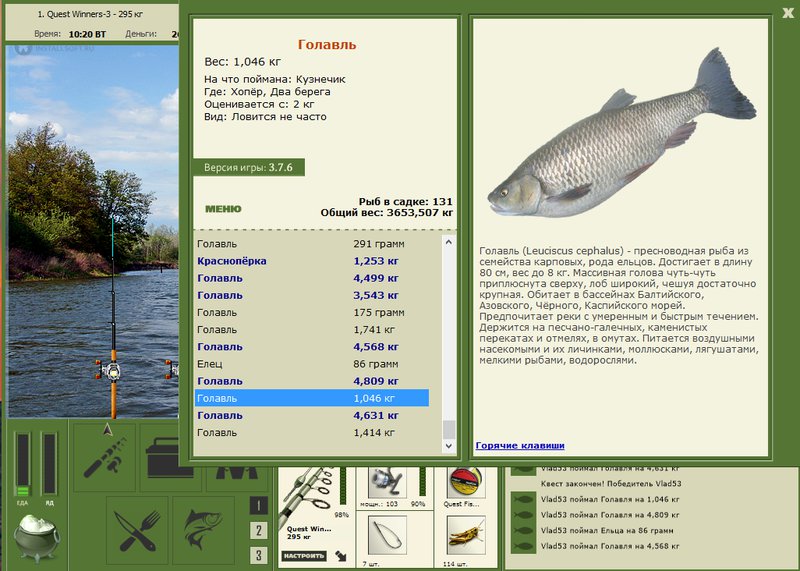Click the rod wear bar showing 98%
This screenshot has width=800, height=571.
click(343, 486)
